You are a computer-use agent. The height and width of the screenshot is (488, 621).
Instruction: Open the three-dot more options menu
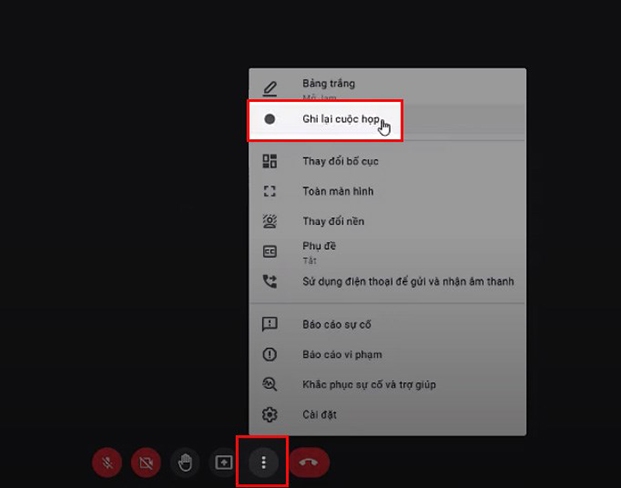[263, 462]
